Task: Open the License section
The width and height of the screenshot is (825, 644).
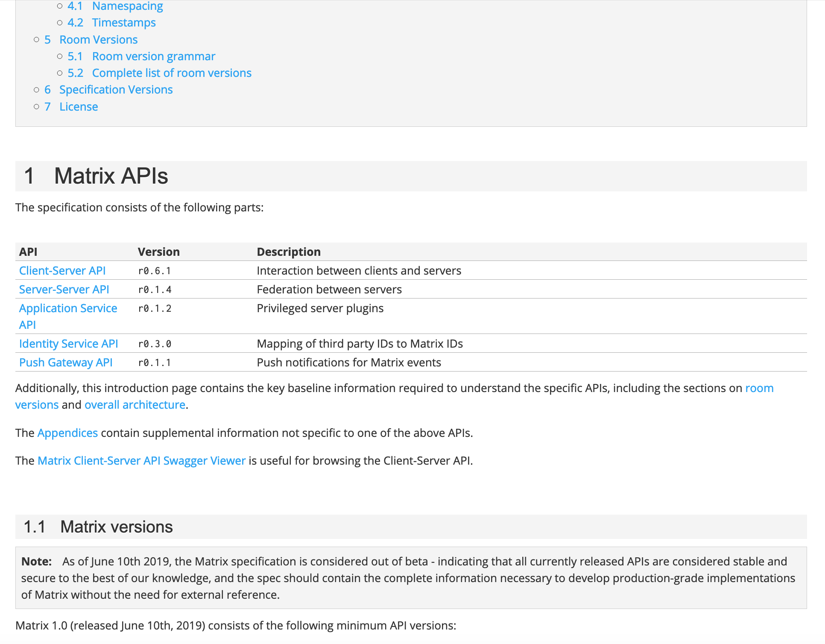Action: point(79,106)
